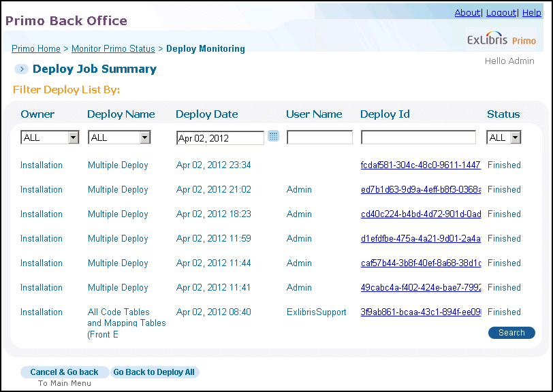Open deploy ID caf57b44-3b8f-40ef-8a68-38d1
This screenshot has height=392, width=553.
pos(421,263)
